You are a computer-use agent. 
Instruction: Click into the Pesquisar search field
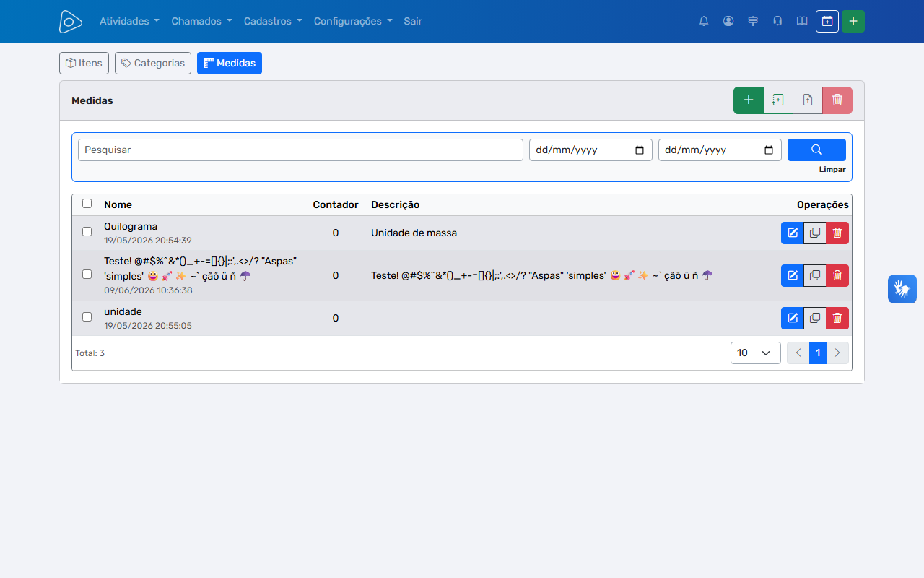point(300,150)
